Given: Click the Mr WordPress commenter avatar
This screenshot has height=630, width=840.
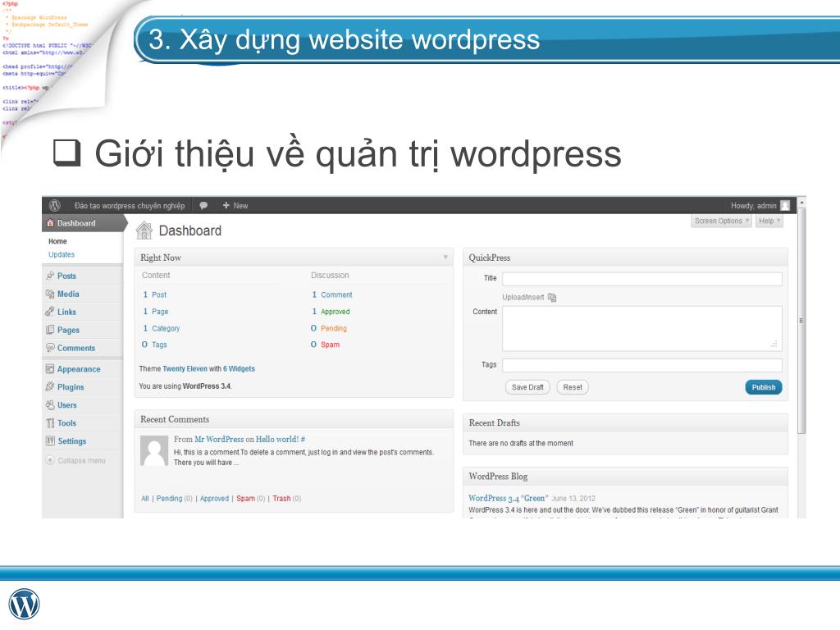Looking at the screenshot, I should (154, 450).
